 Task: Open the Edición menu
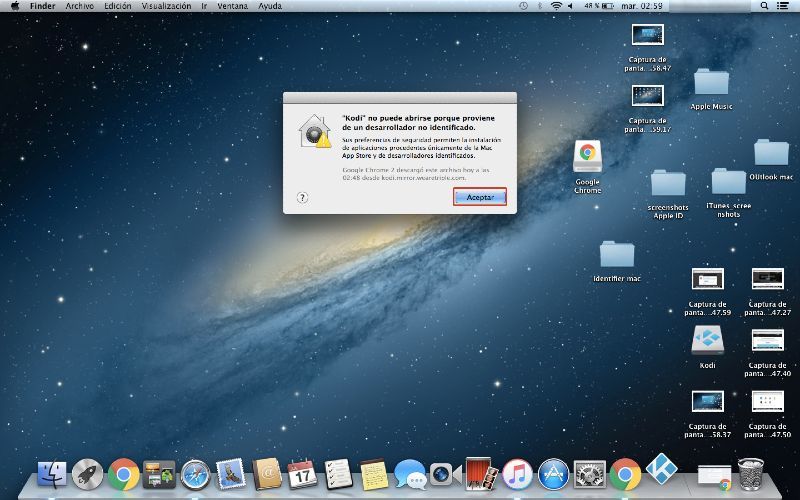coord(117,6)
